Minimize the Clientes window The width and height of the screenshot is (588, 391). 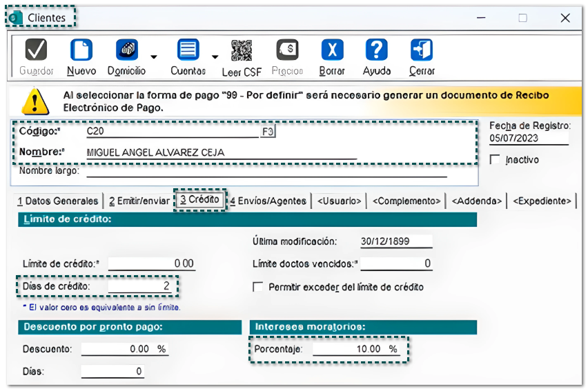[481, 18]
